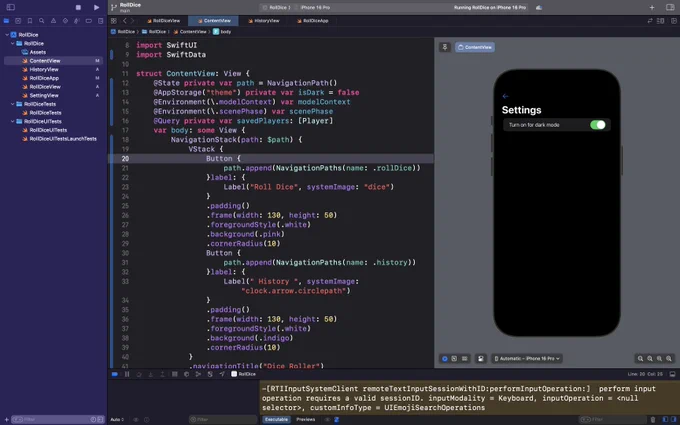
Task: Tap back arrow in Settings preview
Action: (x=505, y=96)
